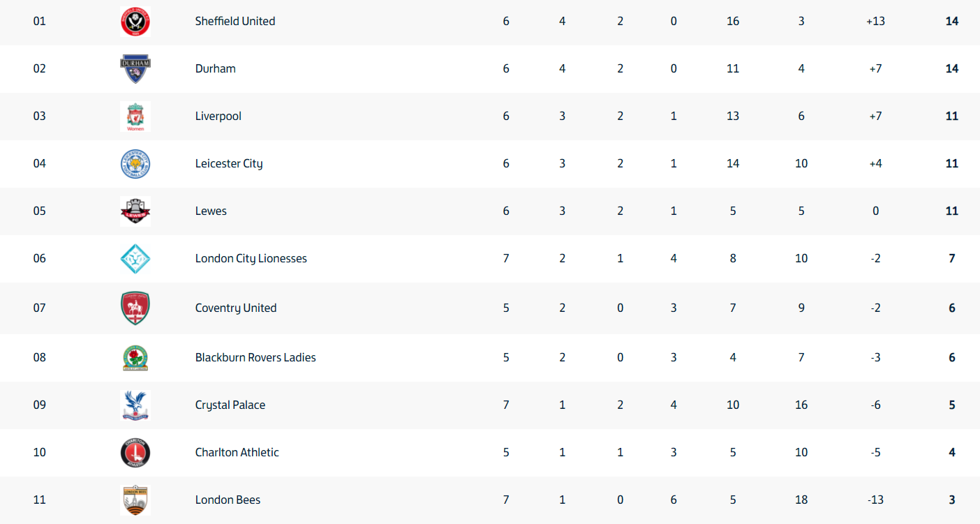This screenshot has width=980, height=524.
Task: Click the London Bees club logo
Action: [135, 500]
